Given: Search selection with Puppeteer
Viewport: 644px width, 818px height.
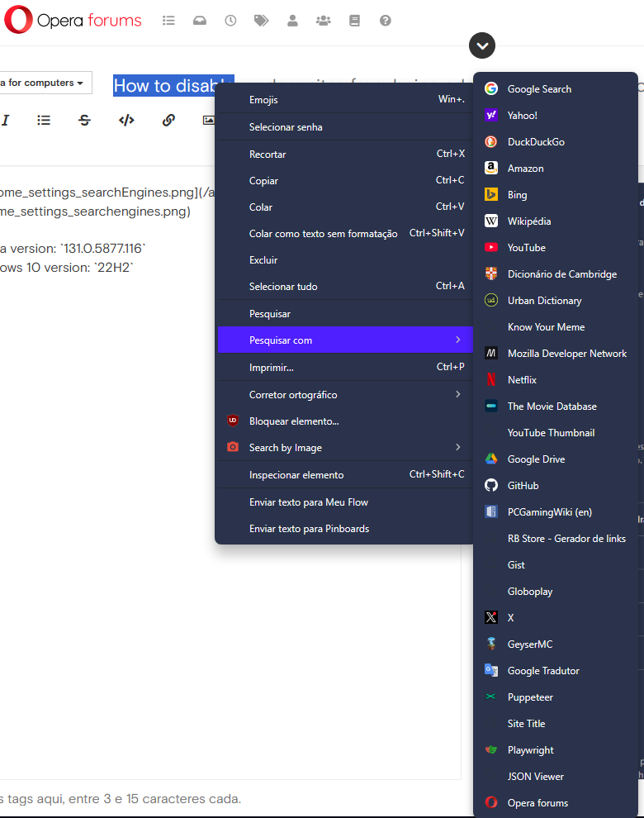Looking at the screenshot, I should [x=556, y=697].
